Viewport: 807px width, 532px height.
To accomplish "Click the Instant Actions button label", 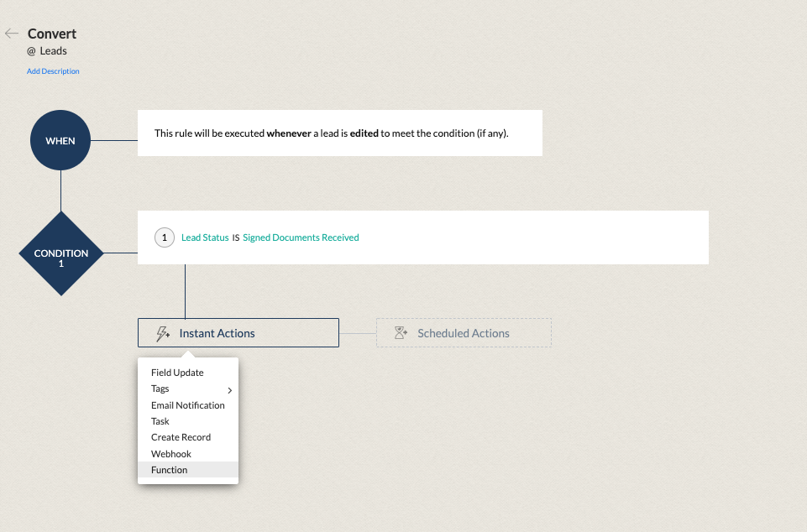I will pos(217,333).
